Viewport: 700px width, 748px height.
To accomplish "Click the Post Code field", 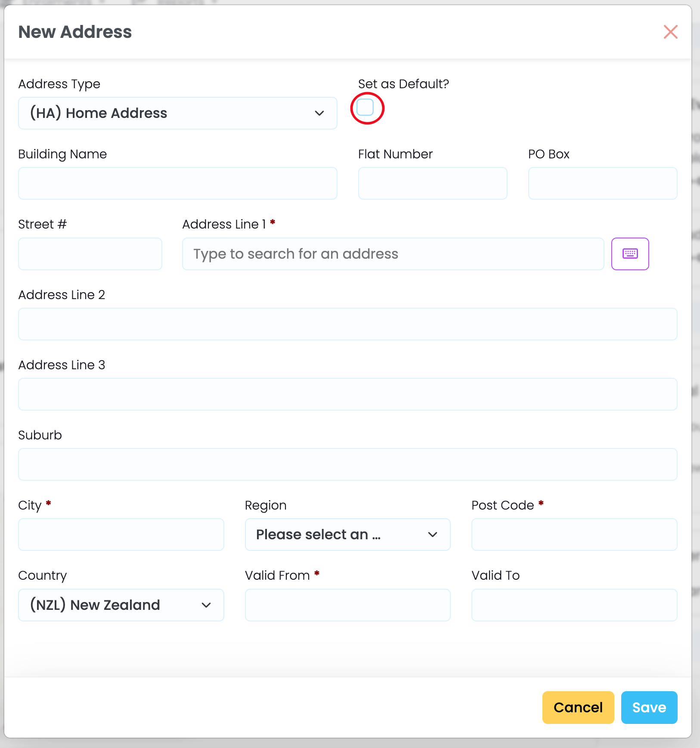I will click(574, 535).
